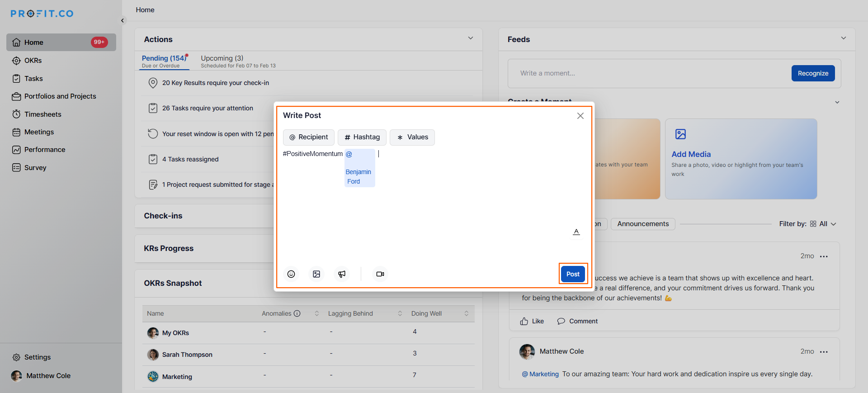This screenshot has height=393, width=868.
Task: Click the image attachment icon in post toolbar
Action: [316, 274]
